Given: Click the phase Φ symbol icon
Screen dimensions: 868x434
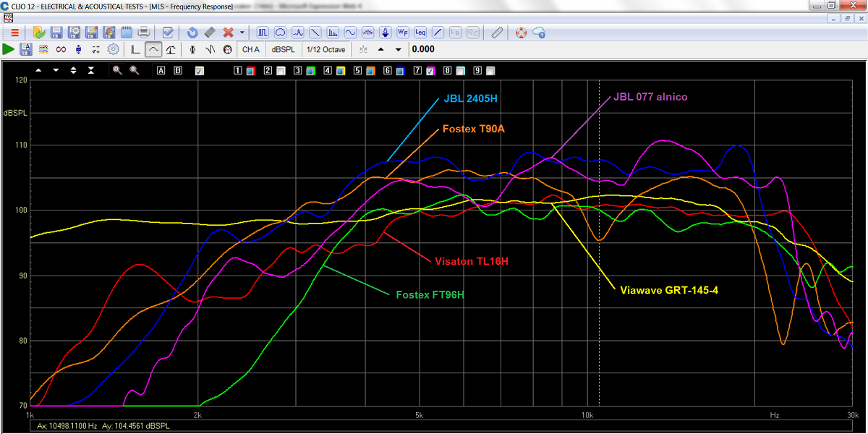Looking at the screenshot, I should coord(192,49).
